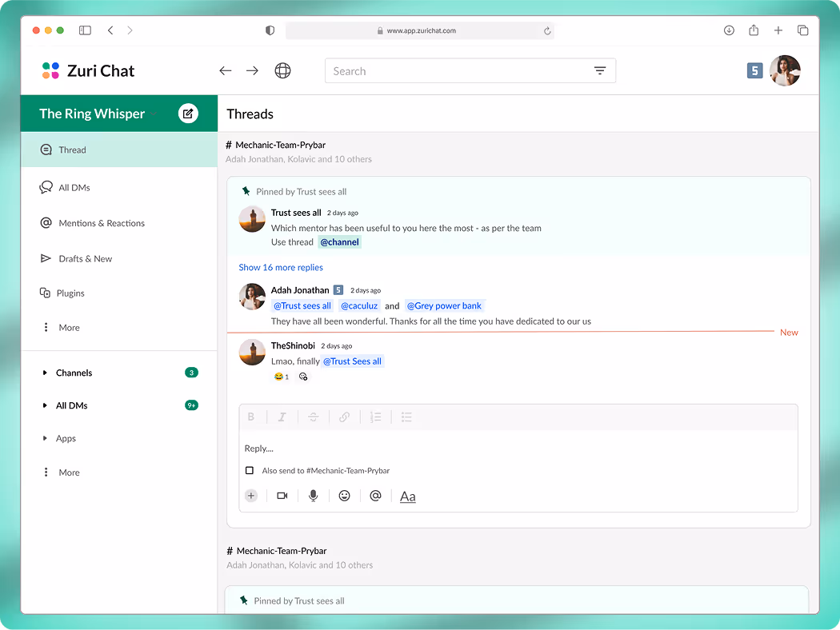Check Also send to #Mechanic-Team-Prybar
Screen dimensions: 840x630
[x=249, y=470]
